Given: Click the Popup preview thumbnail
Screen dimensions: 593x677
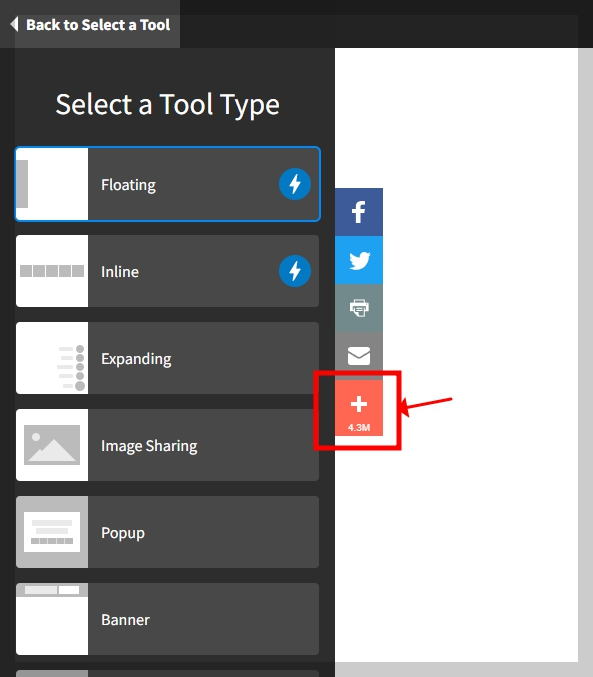Looking at the screenshot, I should pos(52,532).
